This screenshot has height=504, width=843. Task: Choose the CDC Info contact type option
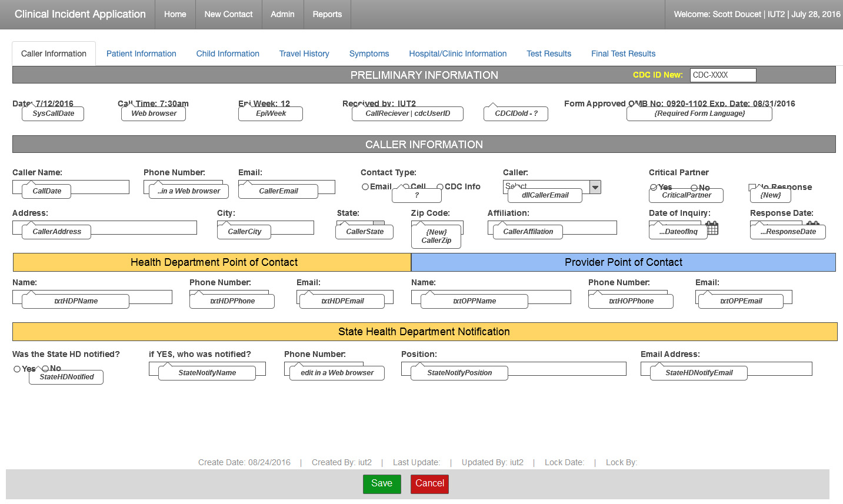440,187
